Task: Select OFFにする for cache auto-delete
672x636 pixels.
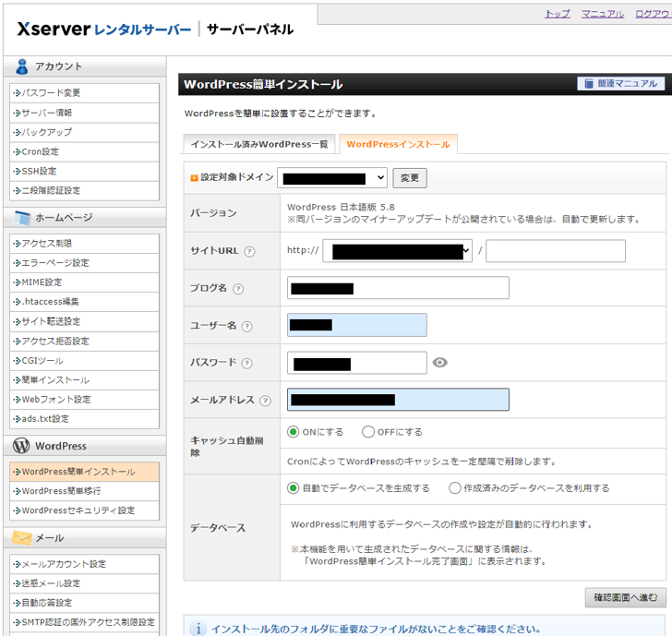Action: [368, 432]
